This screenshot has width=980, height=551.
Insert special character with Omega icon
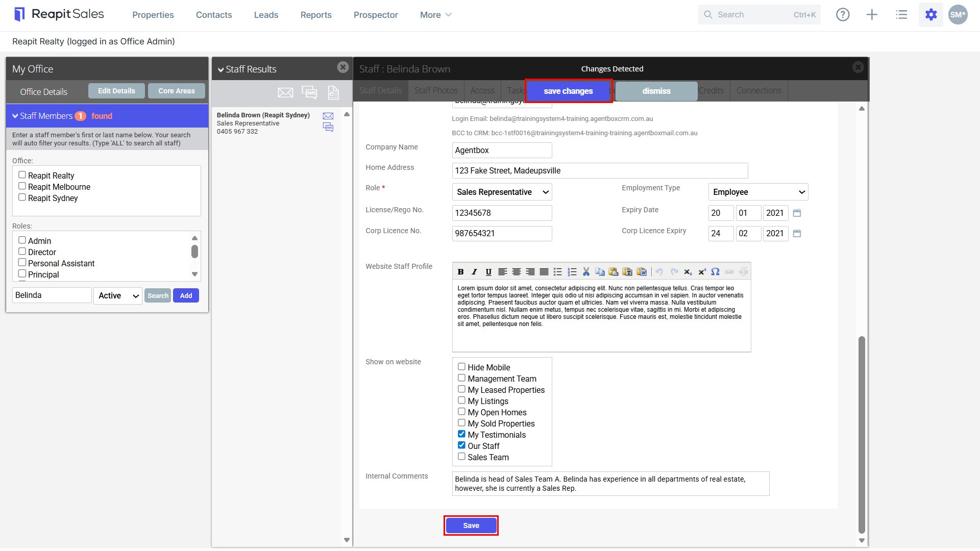coord(715,272)
